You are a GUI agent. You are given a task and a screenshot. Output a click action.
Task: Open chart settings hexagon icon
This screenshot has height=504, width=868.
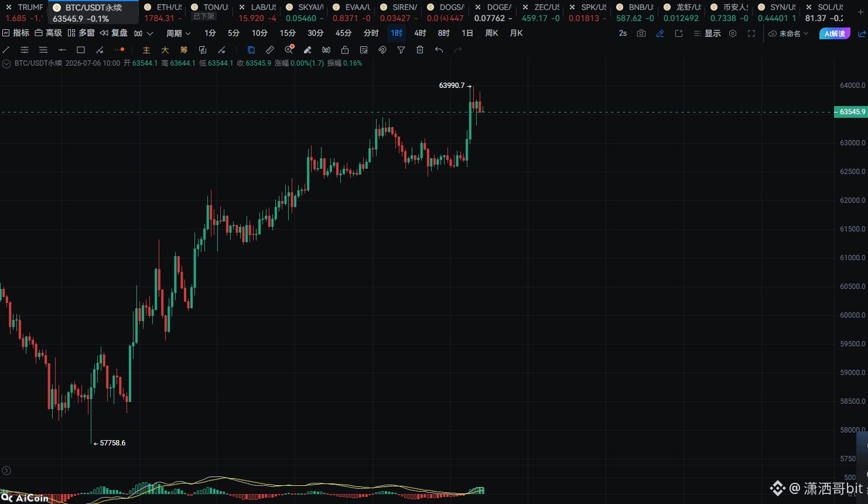(733, 33)
